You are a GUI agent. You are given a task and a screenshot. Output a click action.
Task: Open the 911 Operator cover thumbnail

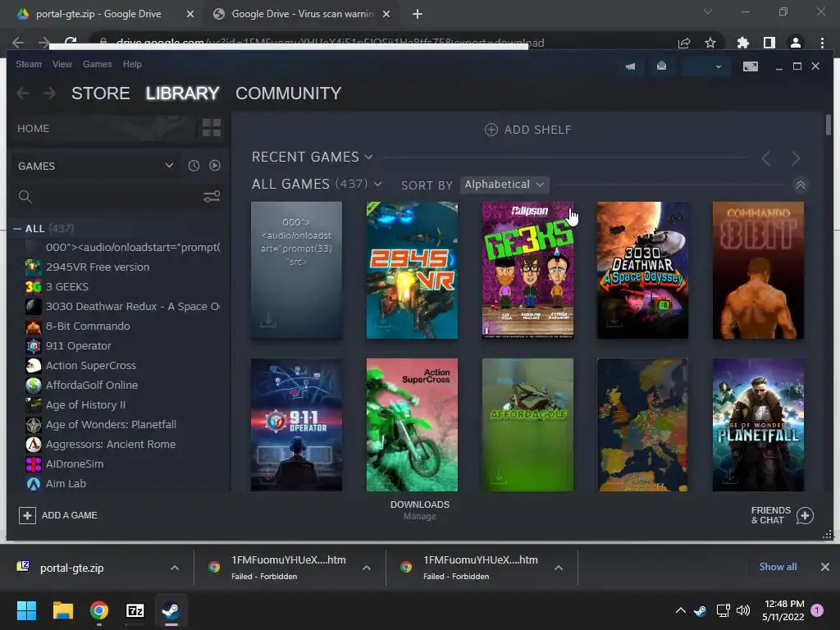[296, 425]
